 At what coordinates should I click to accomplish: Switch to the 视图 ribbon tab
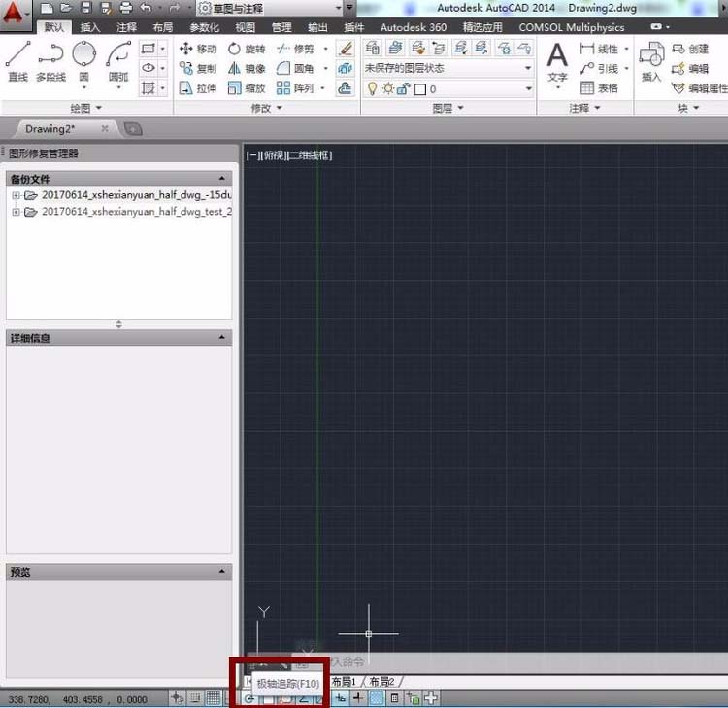point(245,27)
